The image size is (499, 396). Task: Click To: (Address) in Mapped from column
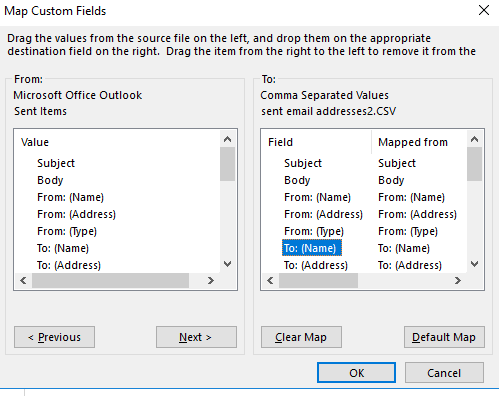click(x=410, y=265)
